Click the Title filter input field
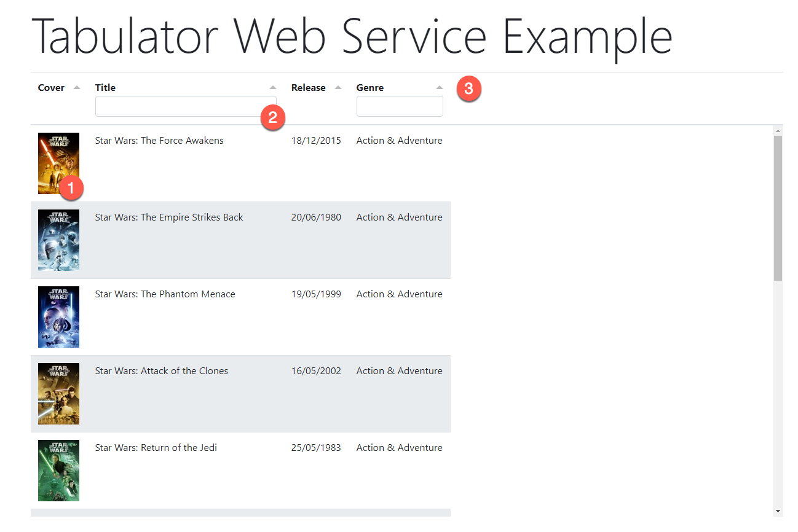Viewport: 798px width, 532px height. pyautogui.click(x=186, y=106)
